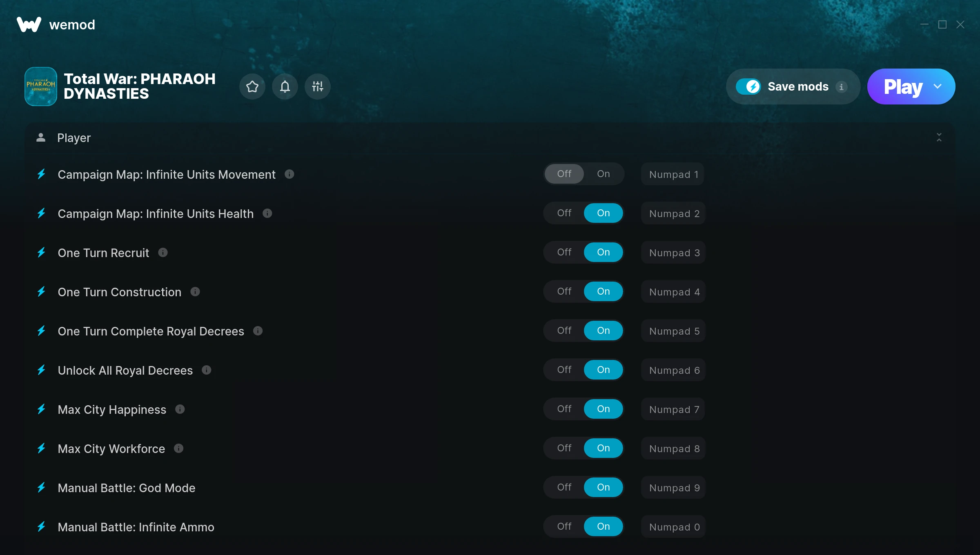Click the Player category person icon
Image resolution: width=980 pixels, height=555 pixels.
point(41,138)
